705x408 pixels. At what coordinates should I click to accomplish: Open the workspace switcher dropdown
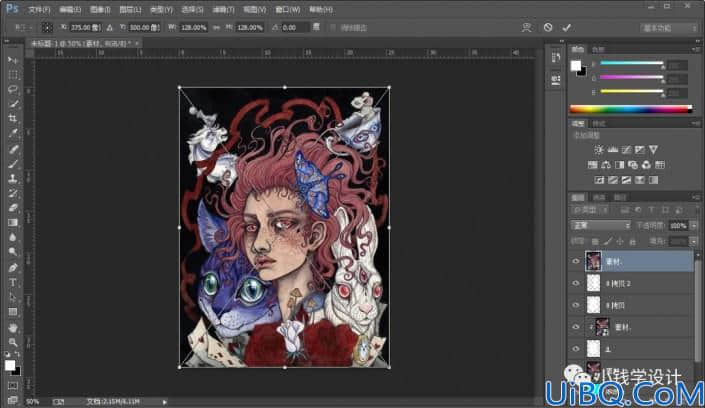click(x=669, y=28)
